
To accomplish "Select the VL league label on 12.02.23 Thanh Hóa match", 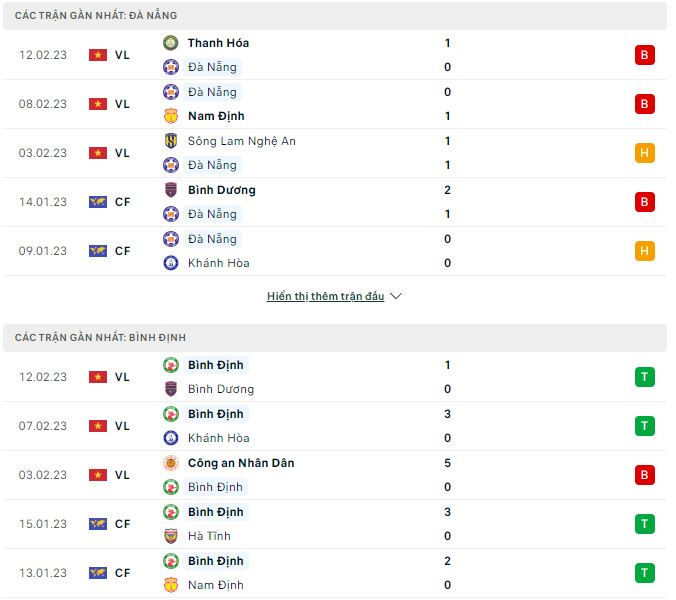I will tap(122, 55).
